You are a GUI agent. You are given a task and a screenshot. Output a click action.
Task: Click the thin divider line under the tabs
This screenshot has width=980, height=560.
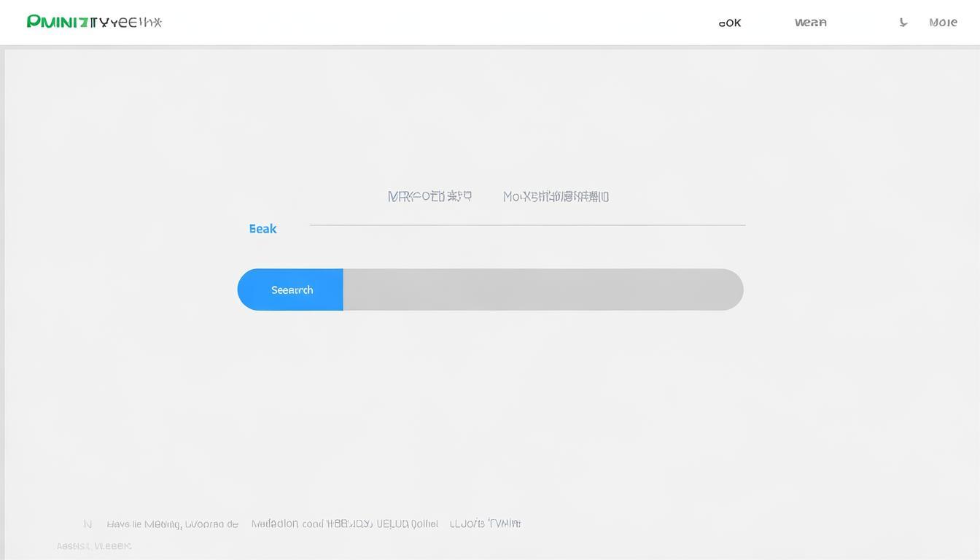[x=527, y=225]
